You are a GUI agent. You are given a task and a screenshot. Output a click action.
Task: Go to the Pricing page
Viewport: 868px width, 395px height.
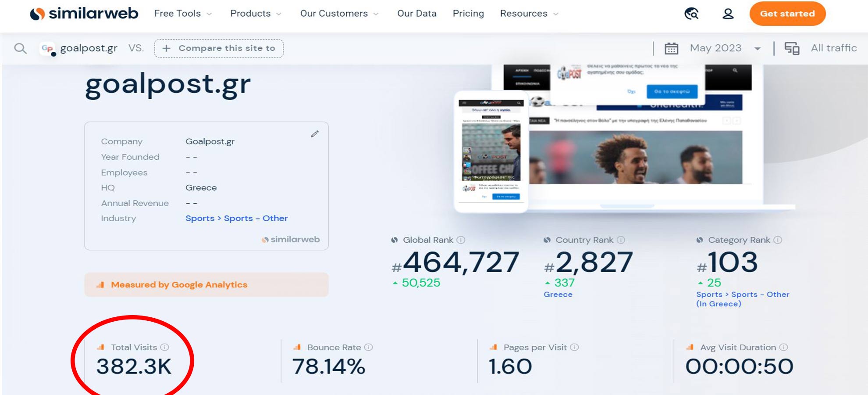pyautogui.click(x=468, y=14)
